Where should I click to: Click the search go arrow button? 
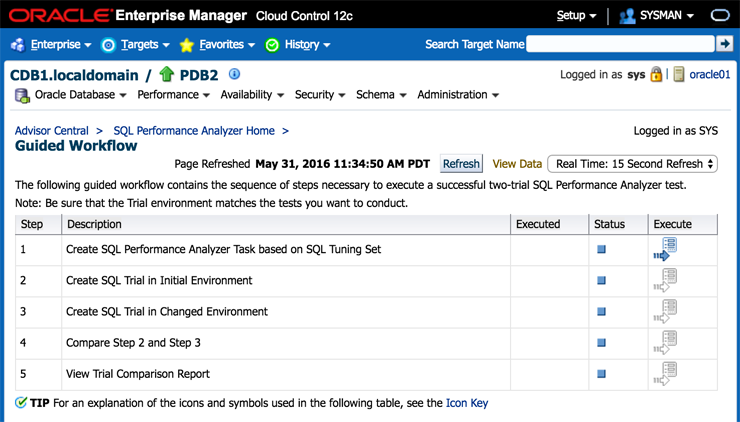point(725,44)
